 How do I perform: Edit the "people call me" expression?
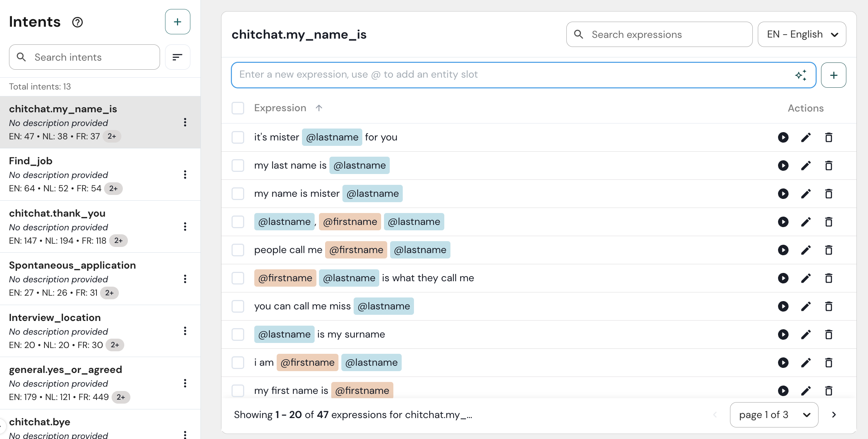point(806,250)
